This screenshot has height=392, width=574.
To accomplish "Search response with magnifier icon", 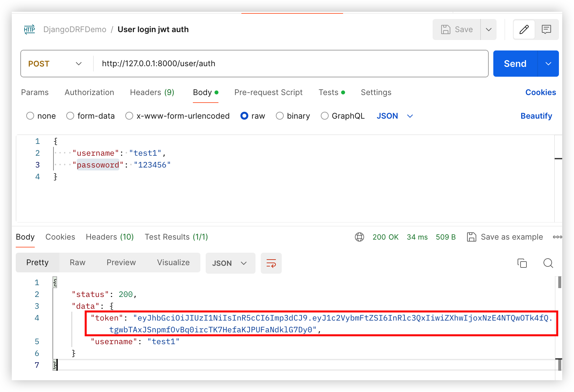I will tap(548, 263).
